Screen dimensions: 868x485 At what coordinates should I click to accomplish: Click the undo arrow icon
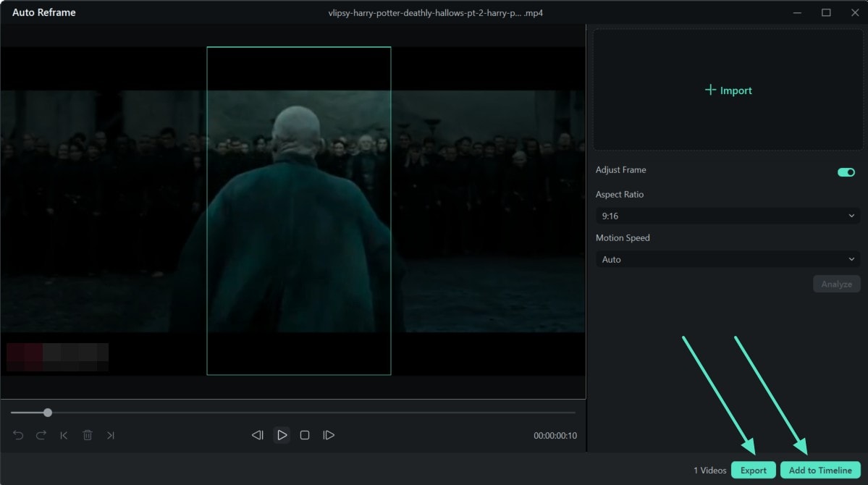17,435
